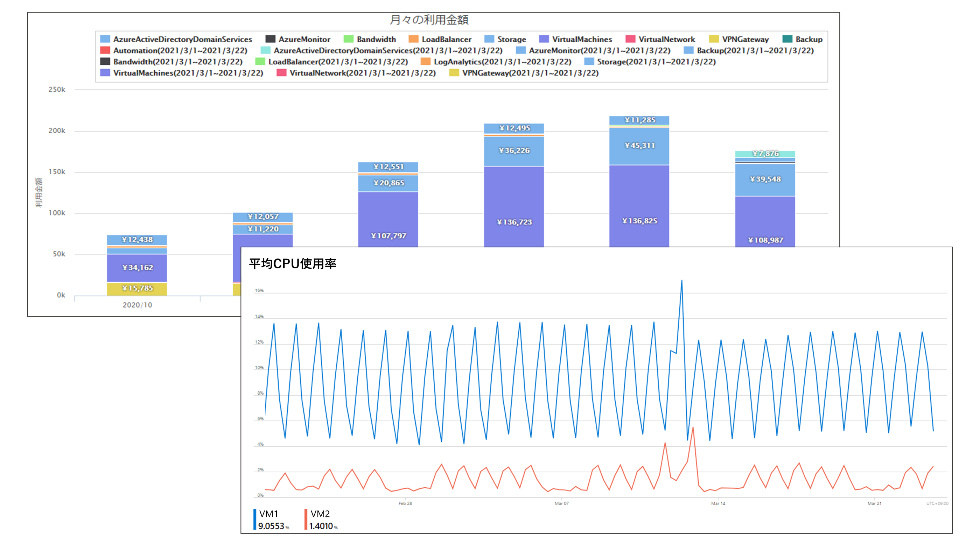Click the Mar 14 timeline tick label
The width and height of the screenshot is (980, 551).
(x=718, y=503)
